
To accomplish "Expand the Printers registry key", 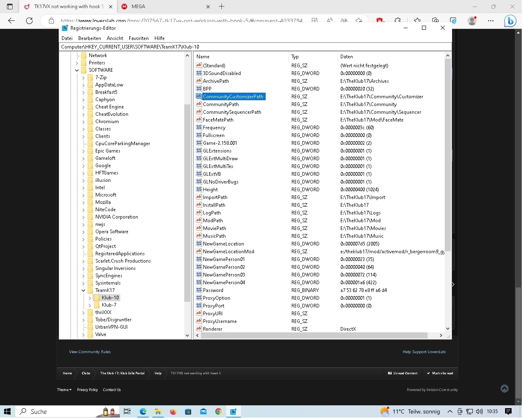I will [77, 63].
